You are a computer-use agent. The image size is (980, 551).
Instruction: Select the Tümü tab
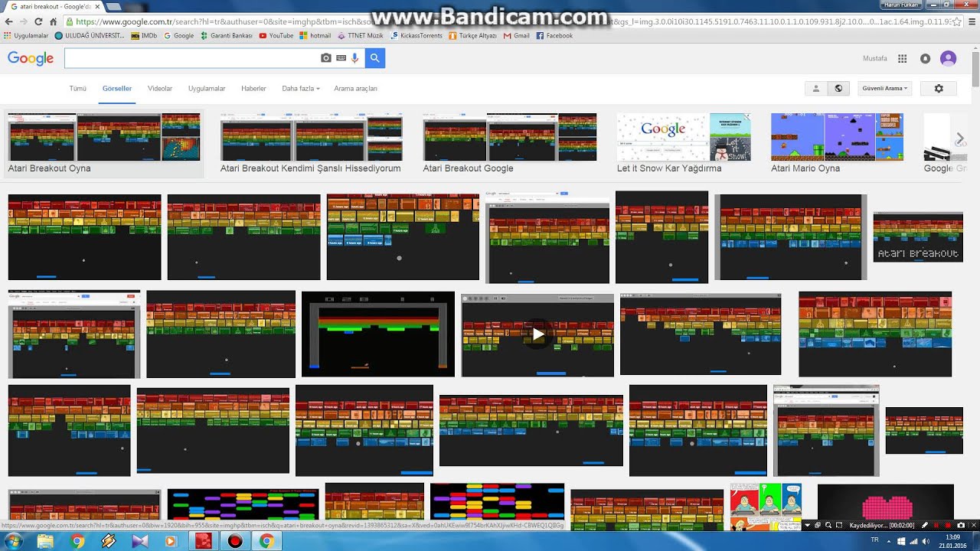[x=78, y=89]
